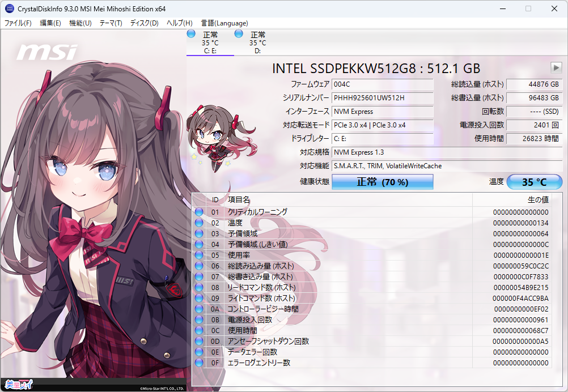This screenshot has width=568, height=392.
Task: Open the 言語(Language) menu
Action: pyautogui.click(x=225, y=23)
